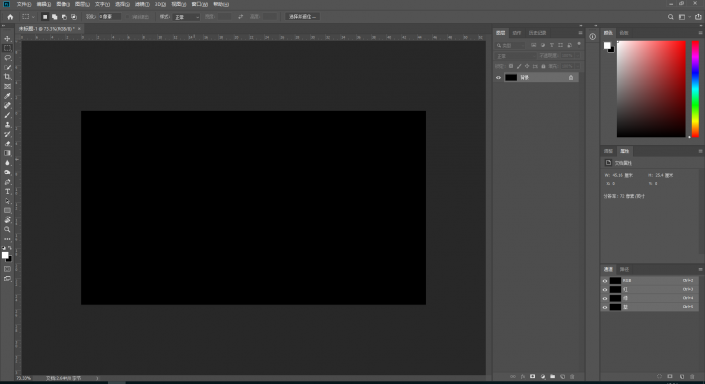Switch to the History tab
The image size is (705, 384).
pyautogui.click(x=537, y=33)
